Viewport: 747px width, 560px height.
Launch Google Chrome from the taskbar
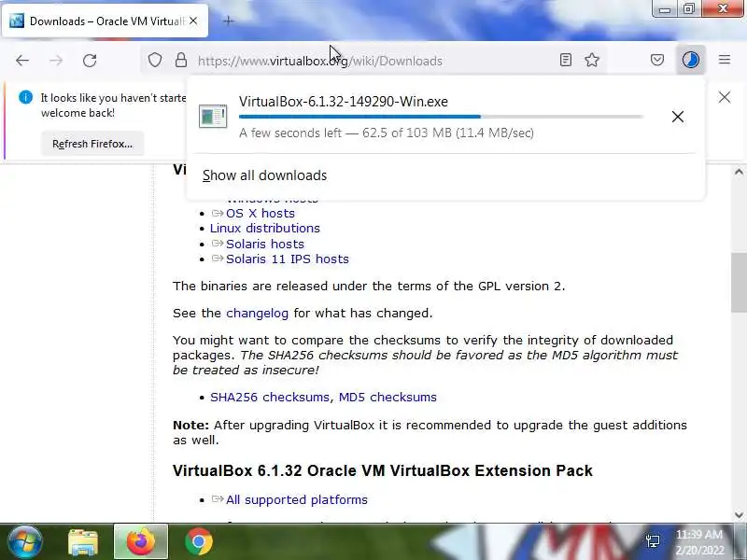(198, 542)
